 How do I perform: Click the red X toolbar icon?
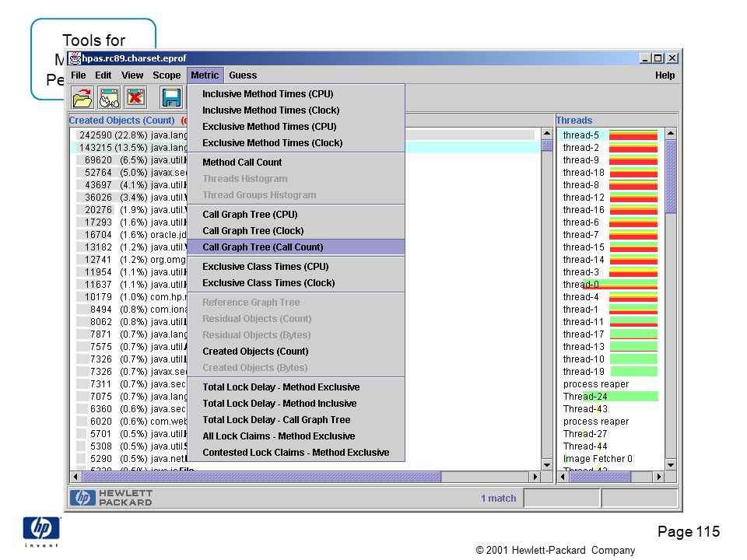135,98
